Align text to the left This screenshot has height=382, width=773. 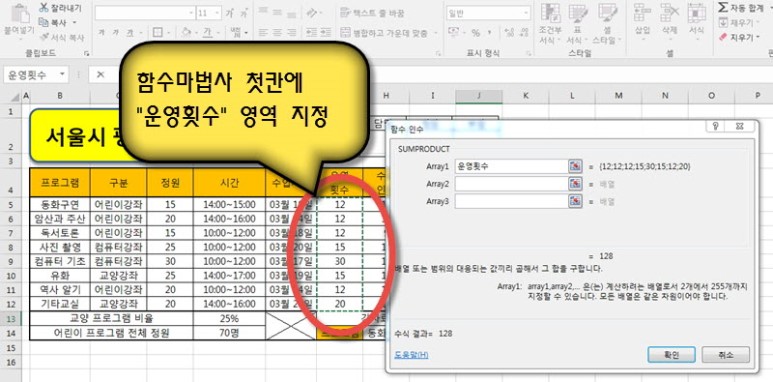263,33
